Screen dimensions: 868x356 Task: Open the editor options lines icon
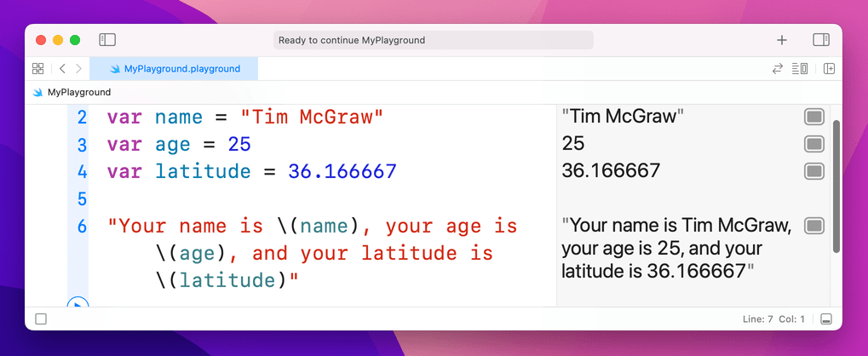click(799, 69)
